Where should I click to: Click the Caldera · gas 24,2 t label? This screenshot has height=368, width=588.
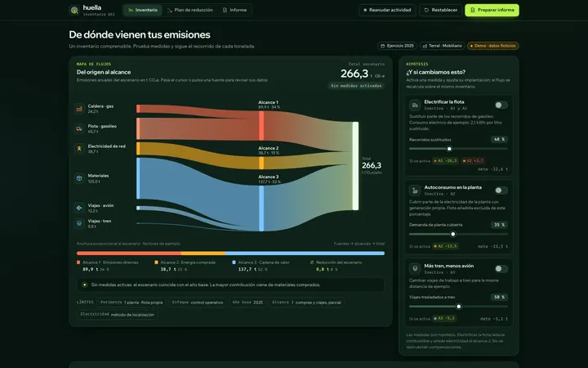[100, 109]
